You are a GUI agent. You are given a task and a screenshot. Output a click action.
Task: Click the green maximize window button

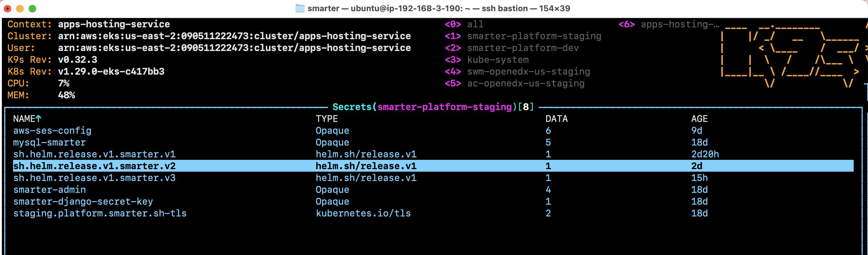click(x=32, y=8)
